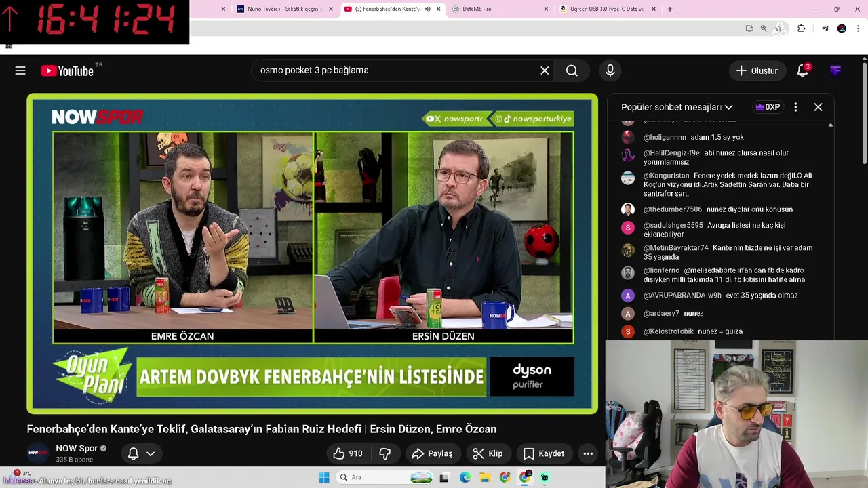Click @MetinBayraktar74 chat username

676,248
